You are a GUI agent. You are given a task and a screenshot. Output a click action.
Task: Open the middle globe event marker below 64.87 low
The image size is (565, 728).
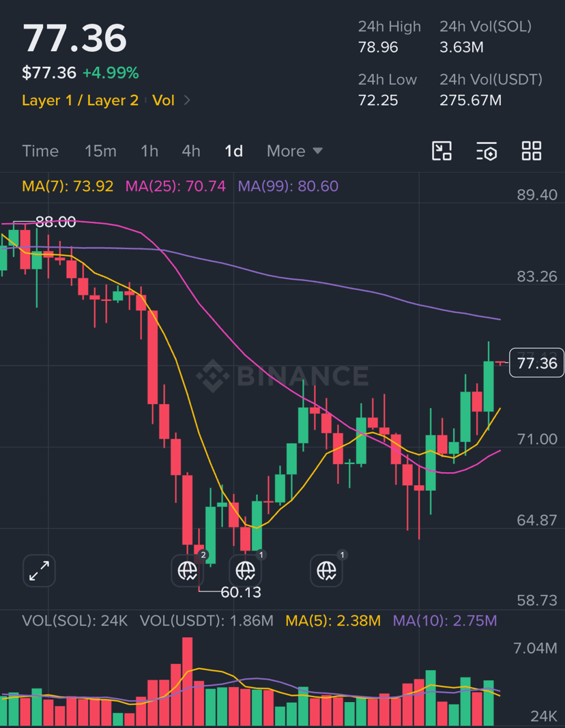[246, 570]
